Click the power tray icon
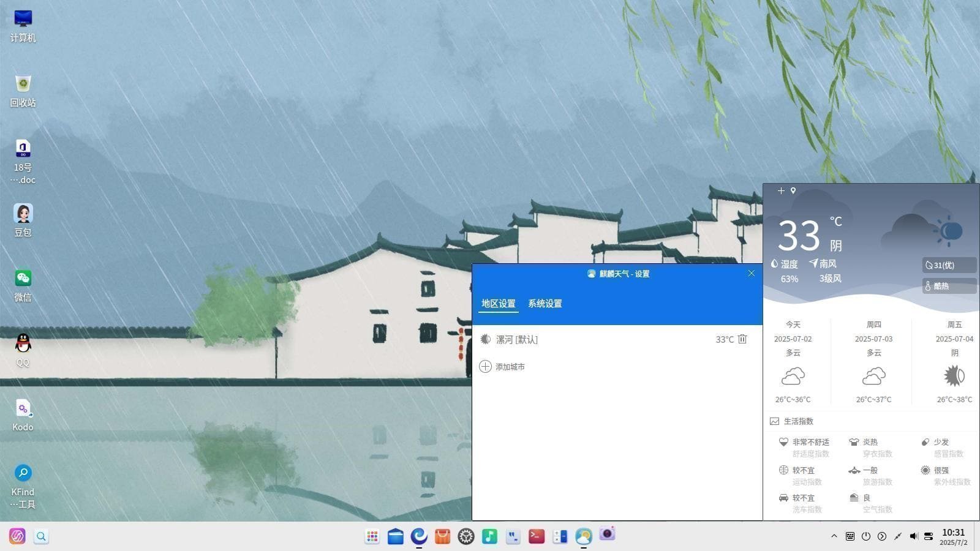This screenshot has height=551, width=980. click(866, 536)
